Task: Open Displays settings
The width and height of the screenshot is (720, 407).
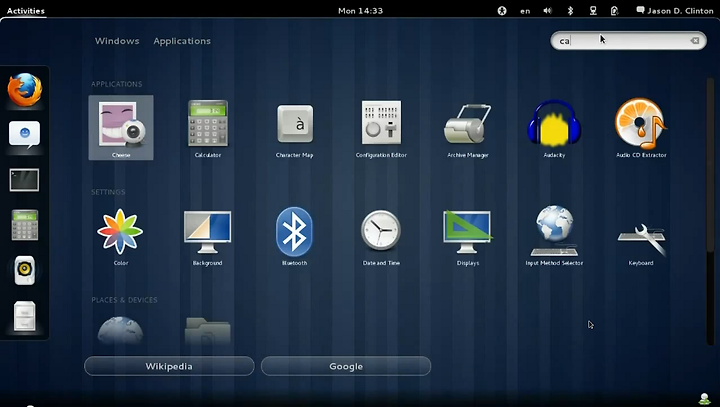Action: (x=467, y=236)
